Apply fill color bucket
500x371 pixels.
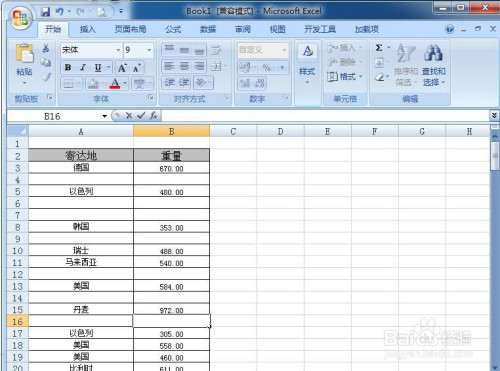tap(93, 83)
